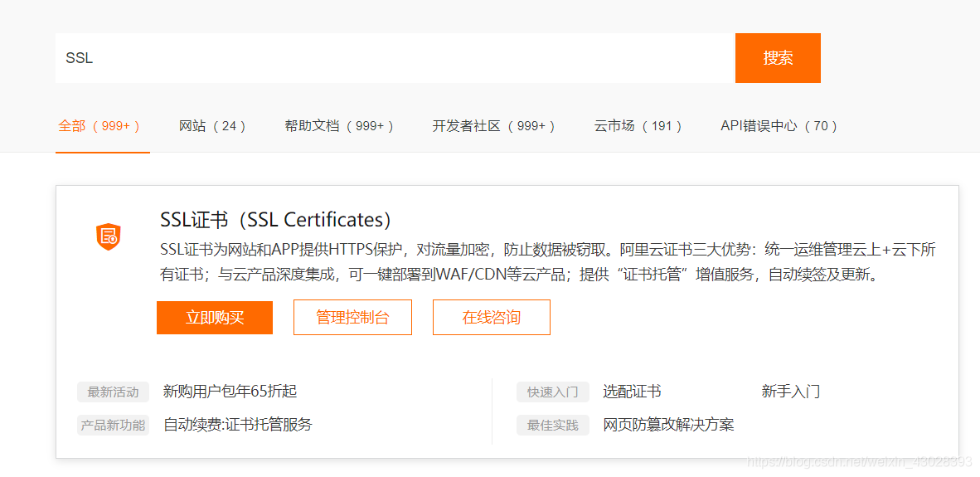
Task: Start 在线咨询 online consultation
Action: [x=492, y=318]
